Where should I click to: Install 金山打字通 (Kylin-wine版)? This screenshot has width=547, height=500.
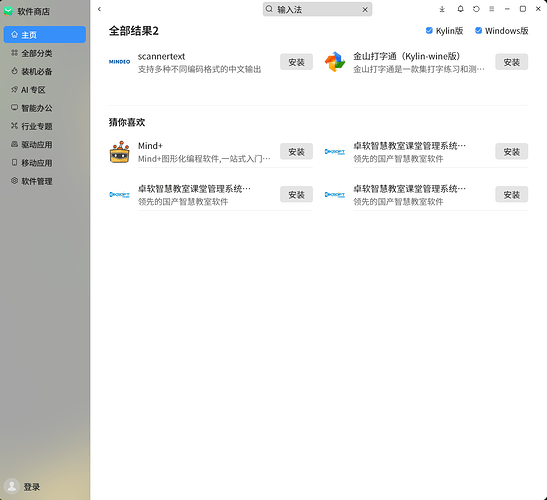click(x=511, y=62)
